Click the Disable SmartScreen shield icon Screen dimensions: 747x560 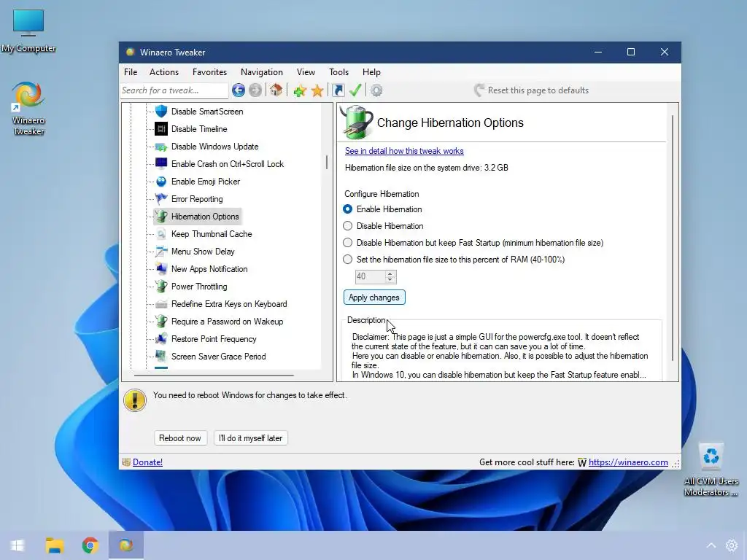pos(161,112)
